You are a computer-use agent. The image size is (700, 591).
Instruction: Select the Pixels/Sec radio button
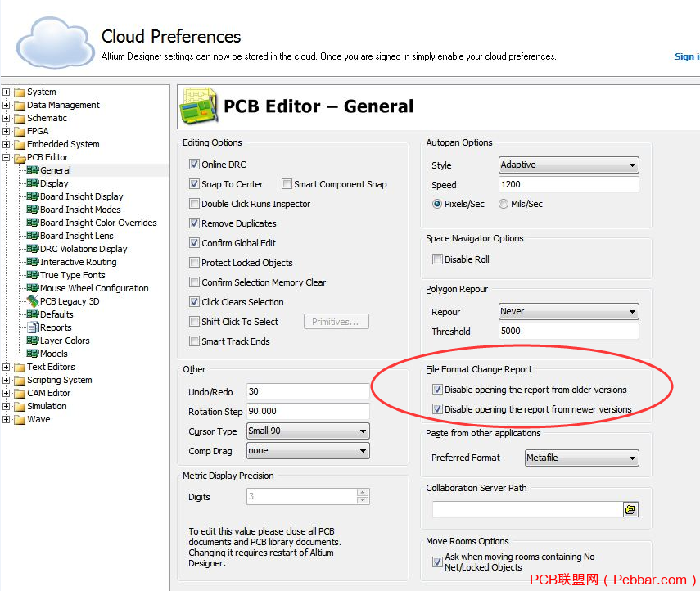pos(437,204)
